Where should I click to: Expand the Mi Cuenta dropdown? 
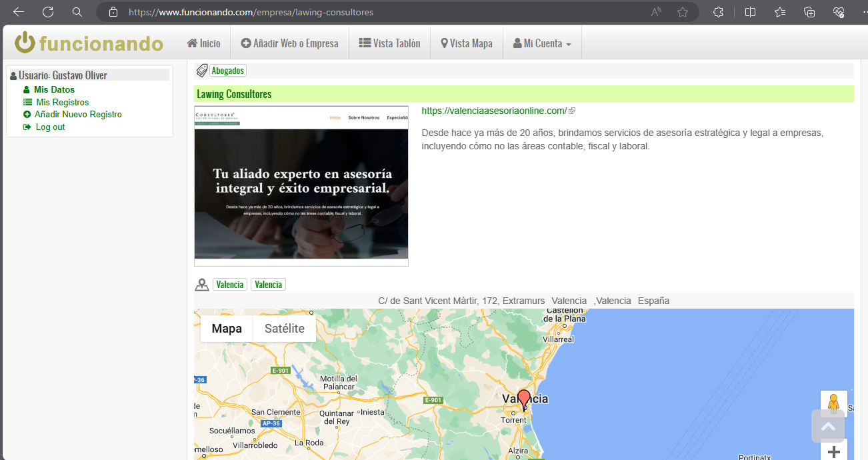click(542, 43)
